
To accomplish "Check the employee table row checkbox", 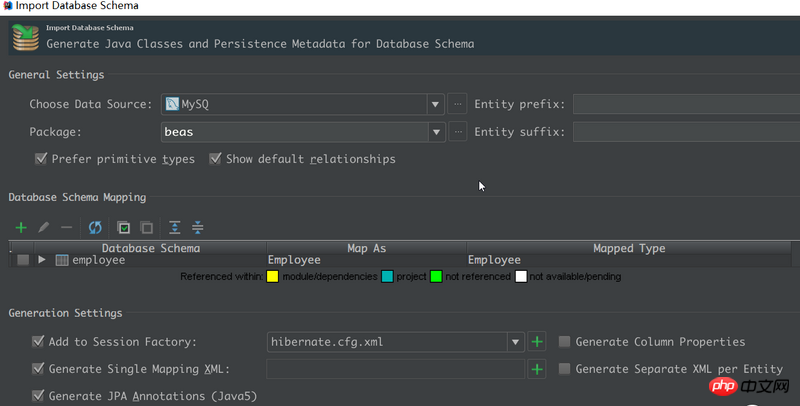I will 23,260.
